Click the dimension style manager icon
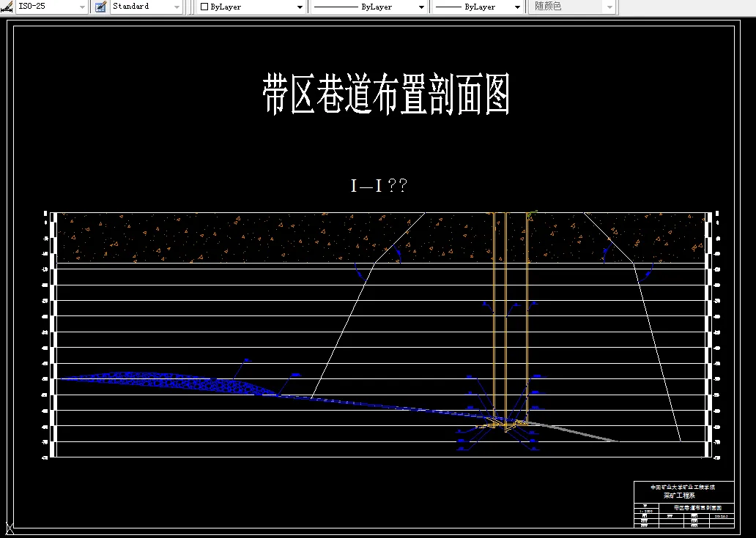The height and width of the screenshot is (538, 756). click(7, 7)
